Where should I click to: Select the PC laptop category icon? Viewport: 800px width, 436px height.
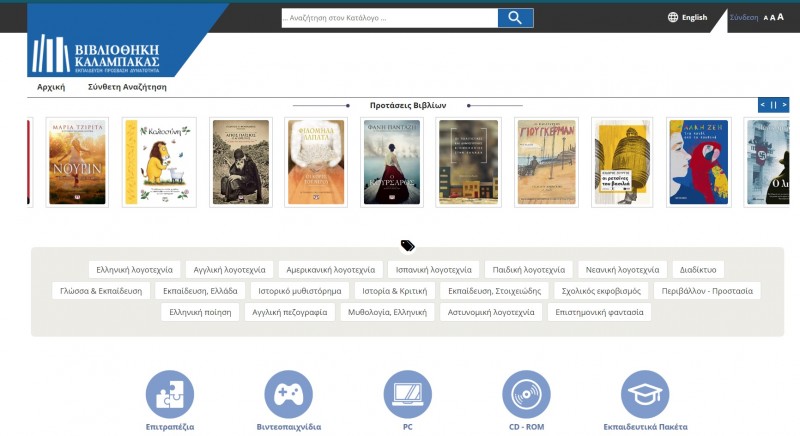(408, 394)
